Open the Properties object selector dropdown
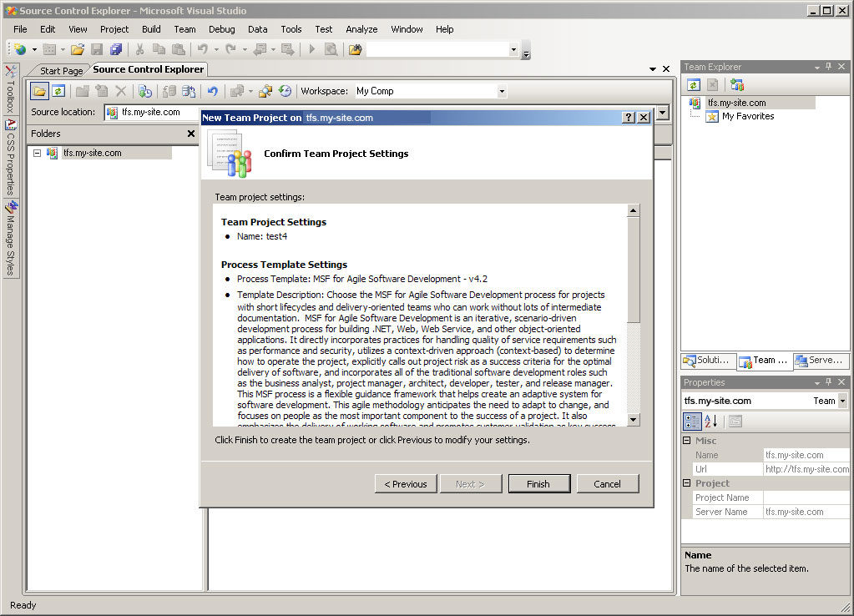Screen dimensions: 854x616 click(x=842, y=401)
